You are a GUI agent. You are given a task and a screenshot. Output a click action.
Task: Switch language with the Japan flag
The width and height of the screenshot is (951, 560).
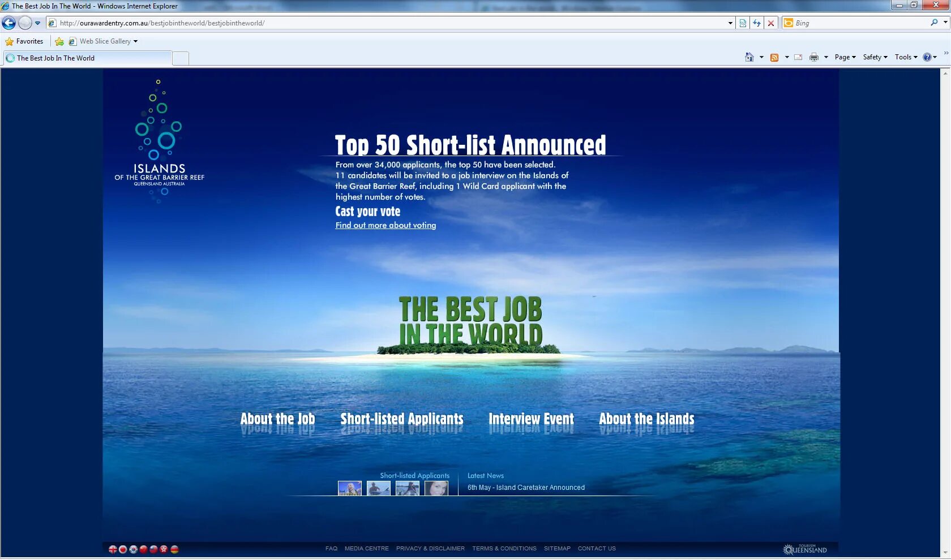(x=123, y=549)
